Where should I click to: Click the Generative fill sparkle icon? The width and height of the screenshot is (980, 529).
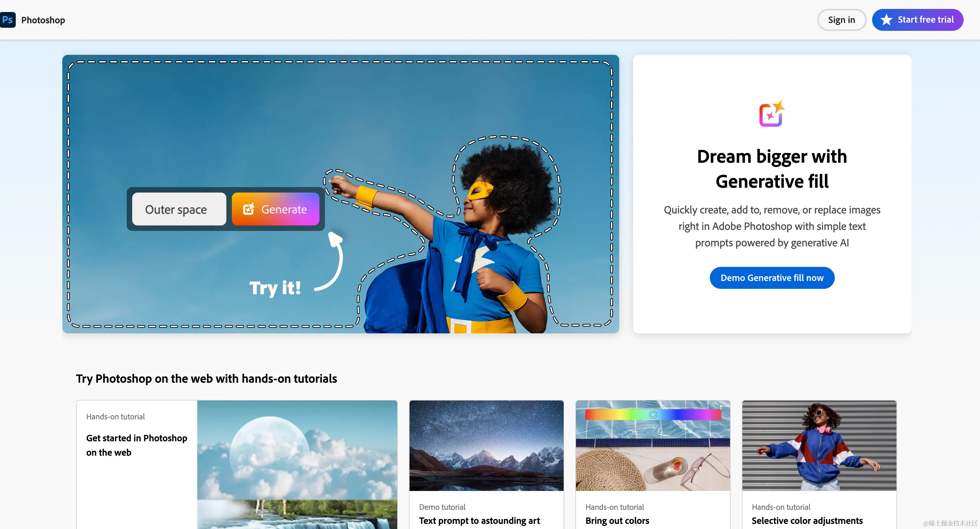point(771,113)
